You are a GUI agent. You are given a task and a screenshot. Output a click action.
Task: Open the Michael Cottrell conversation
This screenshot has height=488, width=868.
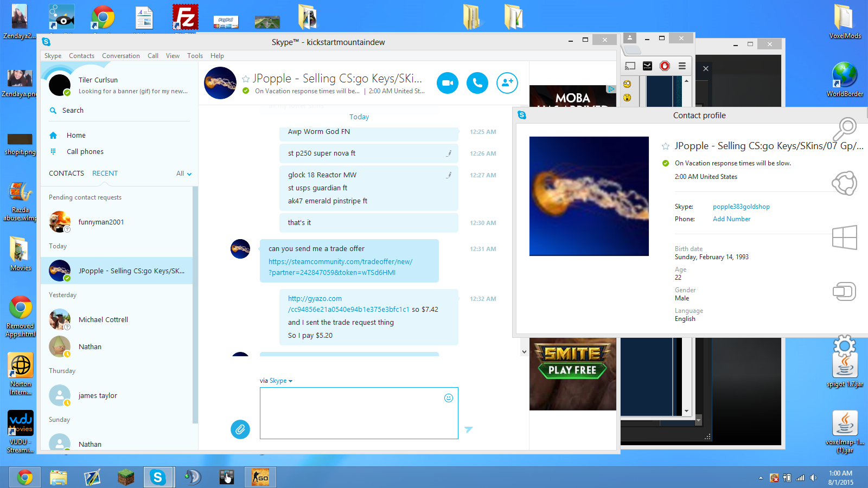pyautogui.click(x=117, y=320)
